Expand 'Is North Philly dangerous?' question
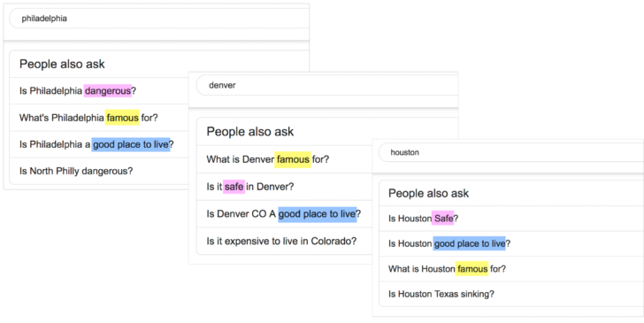644x323 pixels. pyautogui.click(x=98, y=171)
